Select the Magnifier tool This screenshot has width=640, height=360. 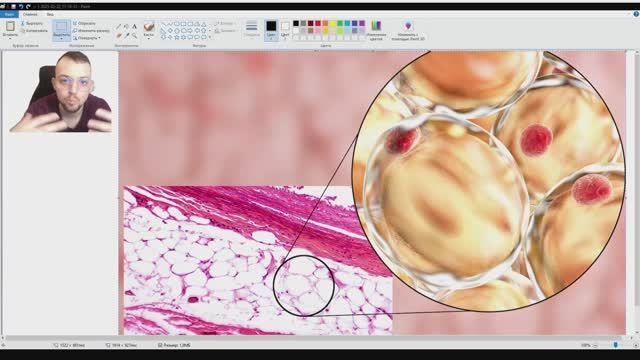pyautogui.click(x=134, y=36)
